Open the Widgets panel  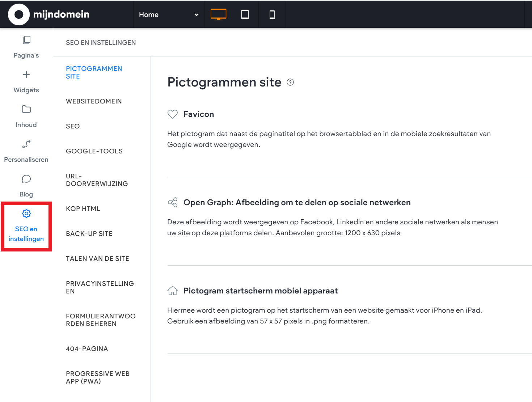(x=26, y=82)
